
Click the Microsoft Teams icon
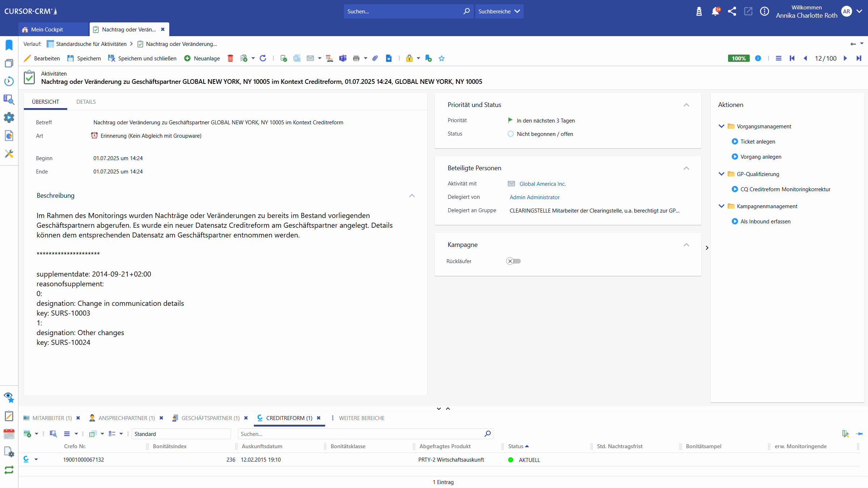pyautogui.click(x=343, y=58)
